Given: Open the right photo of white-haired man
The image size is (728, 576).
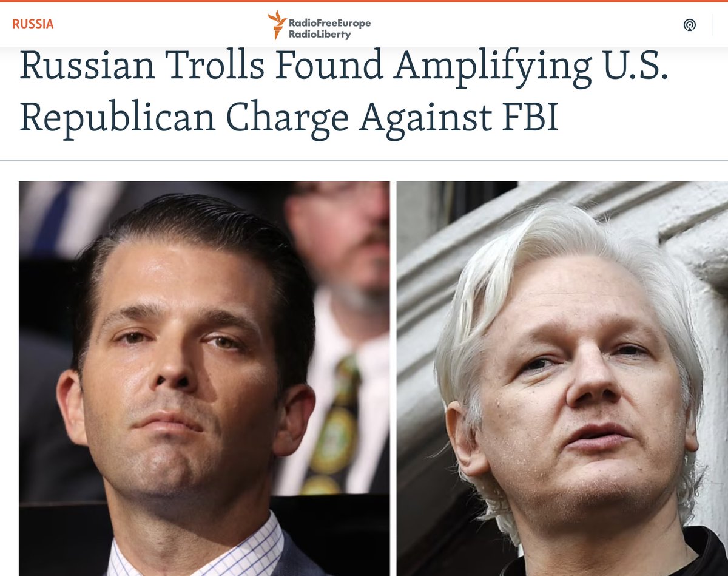Looking at the screenshot, I should [562, 378].
